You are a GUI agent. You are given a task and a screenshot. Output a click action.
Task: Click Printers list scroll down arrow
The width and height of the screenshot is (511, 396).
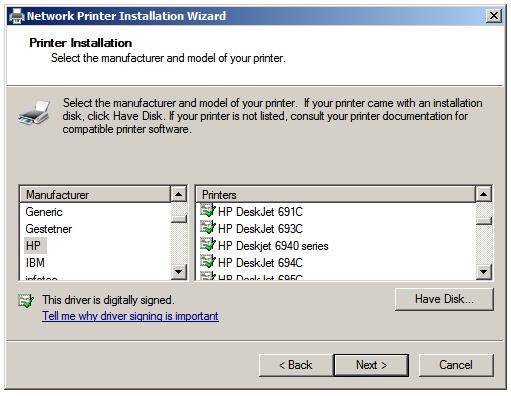click(x=484, y=272)
